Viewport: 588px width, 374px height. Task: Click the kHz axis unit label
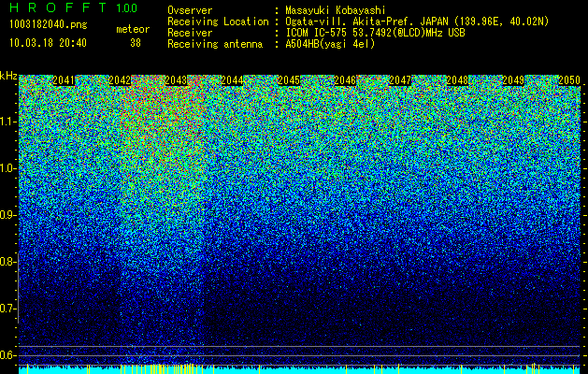tap(8, 76)
